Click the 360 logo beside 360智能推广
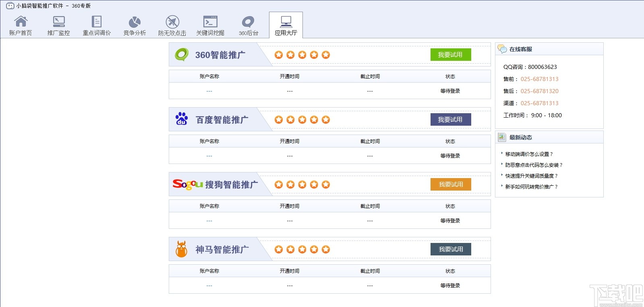The height and width of the screenshot is (307, 644). coord(182,54)
